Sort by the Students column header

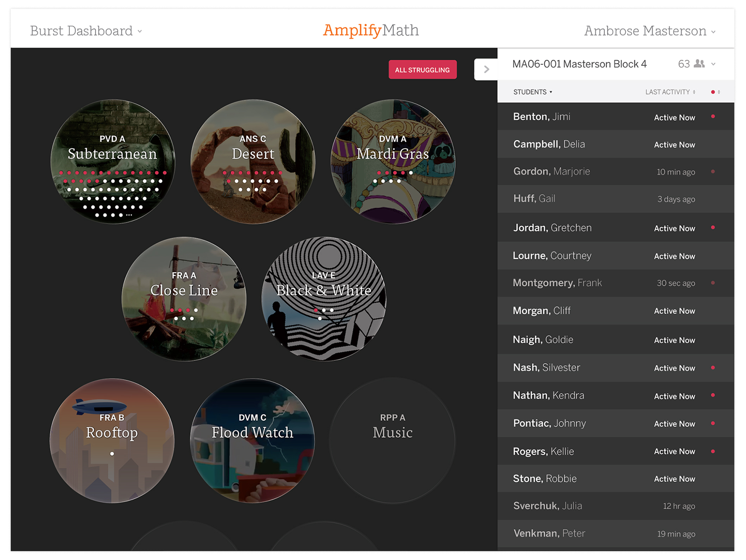(532, 92)
